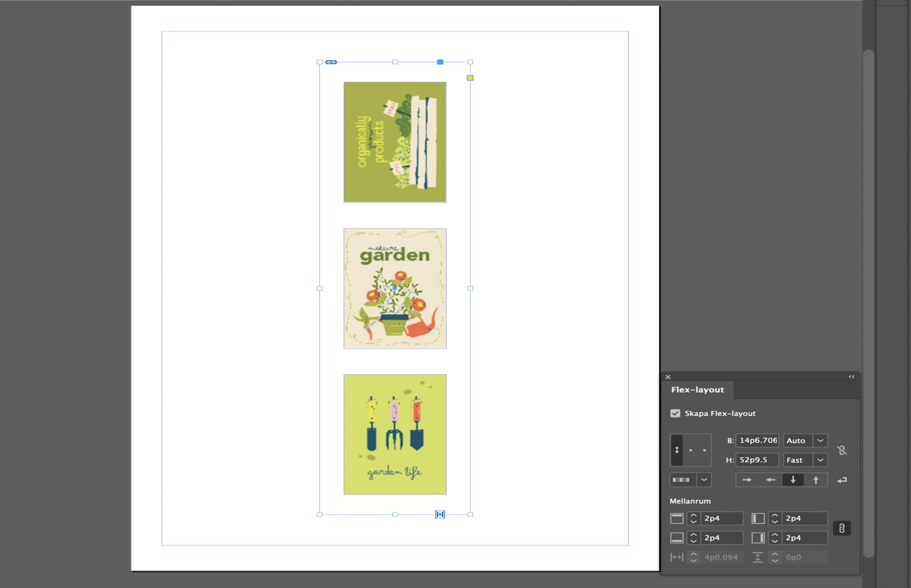Select the rightward flex flow direction arrow
This screenshot has height=588, width=911.
[747, 480]
